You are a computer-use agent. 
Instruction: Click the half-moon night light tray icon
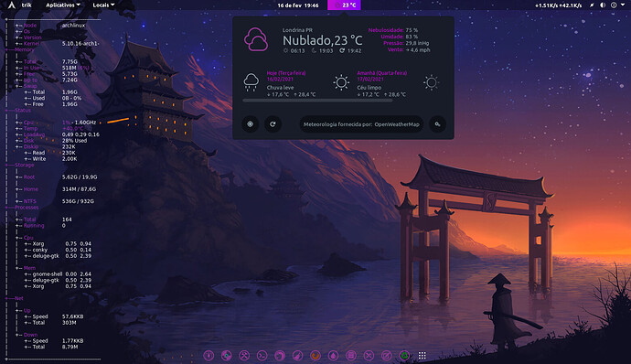(603, 5)
